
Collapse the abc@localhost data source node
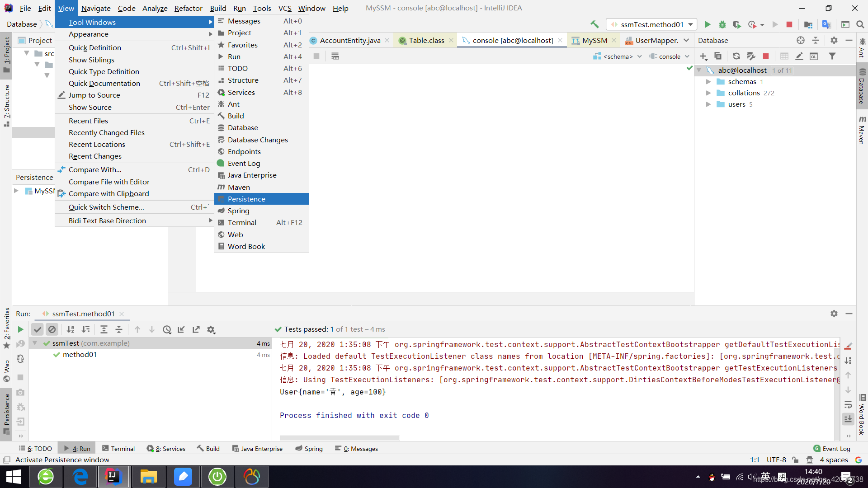[699, 70]
